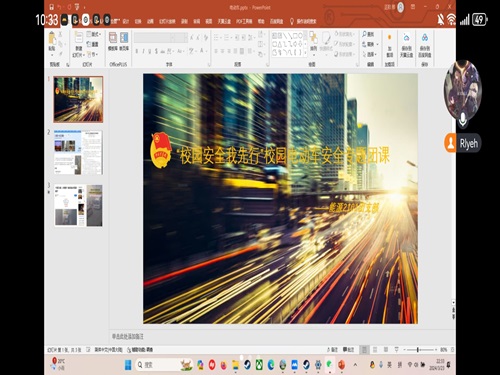This screenshot has height=375, width=500.
Task: Open Firefox from the taskbar
Action: 223,365
